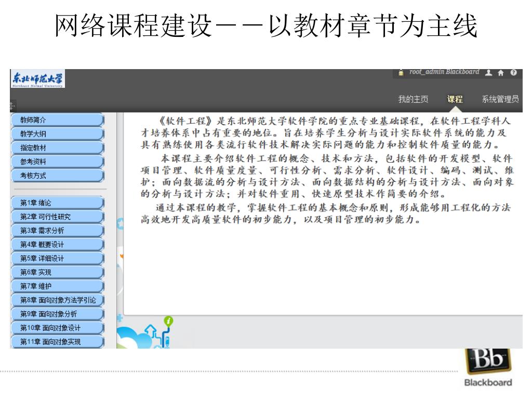Open chapter 第6章 实现
The height and width of the screenshot is (399, 532).
[x=57, y=272]
